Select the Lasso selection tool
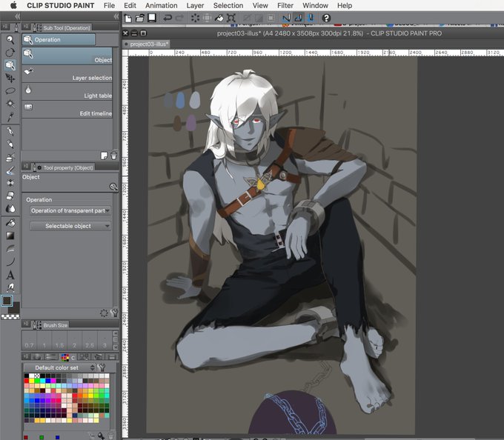Screen dimensions: 504x440 pyautogui.click(x=10, y=91)
